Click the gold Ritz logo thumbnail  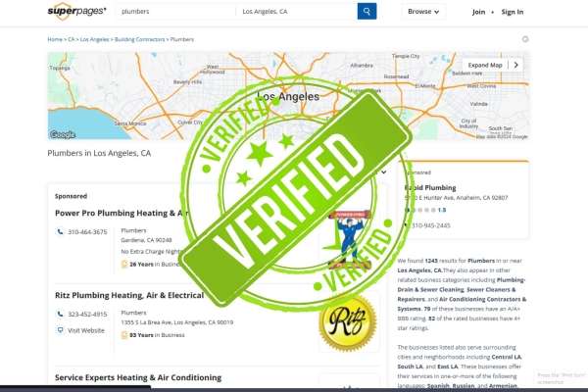pyautogui.click(x=348, y=322)
